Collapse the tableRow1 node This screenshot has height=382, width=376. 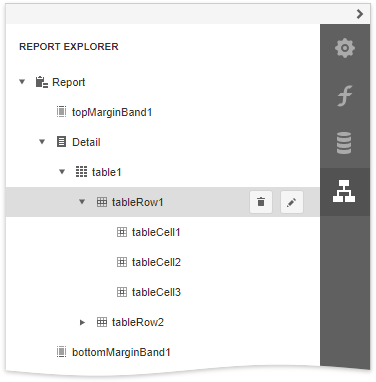(x=82, y=202)
